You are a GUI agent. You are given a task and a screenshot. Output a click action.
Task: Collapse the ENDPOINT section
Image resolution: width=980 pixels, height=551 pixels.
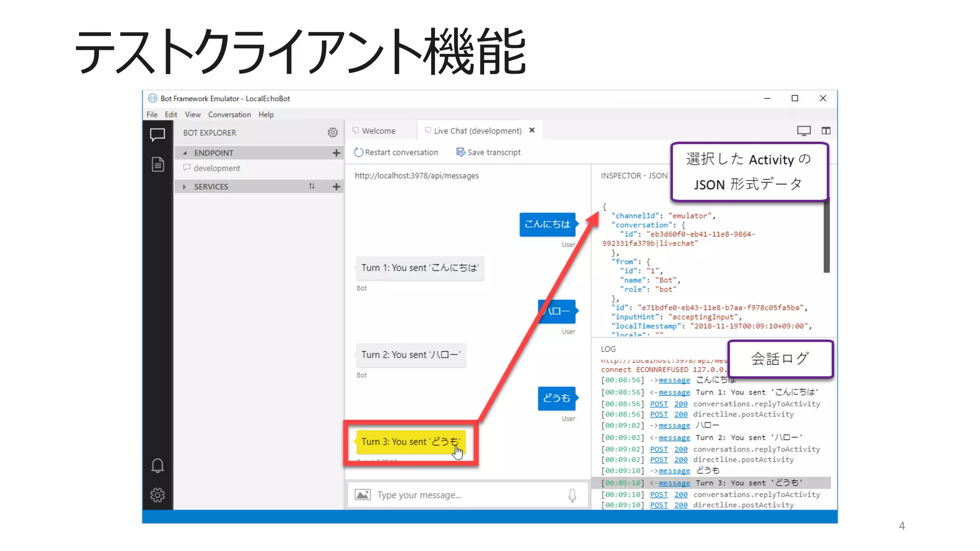tap(185, 153)
